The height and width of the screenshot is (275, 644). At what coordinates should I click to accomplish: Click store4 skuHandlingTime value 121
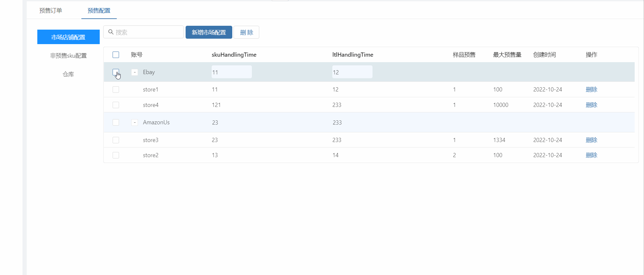[x=216, y=105]
